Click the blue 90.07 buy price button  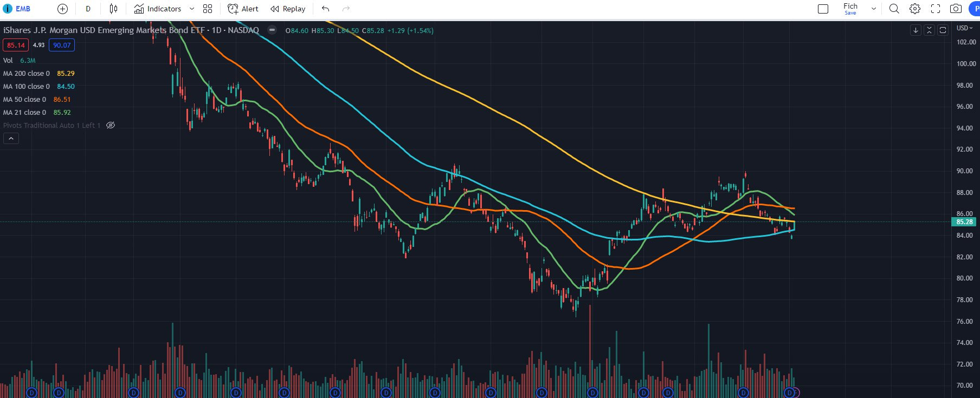[x=62, y=45]
